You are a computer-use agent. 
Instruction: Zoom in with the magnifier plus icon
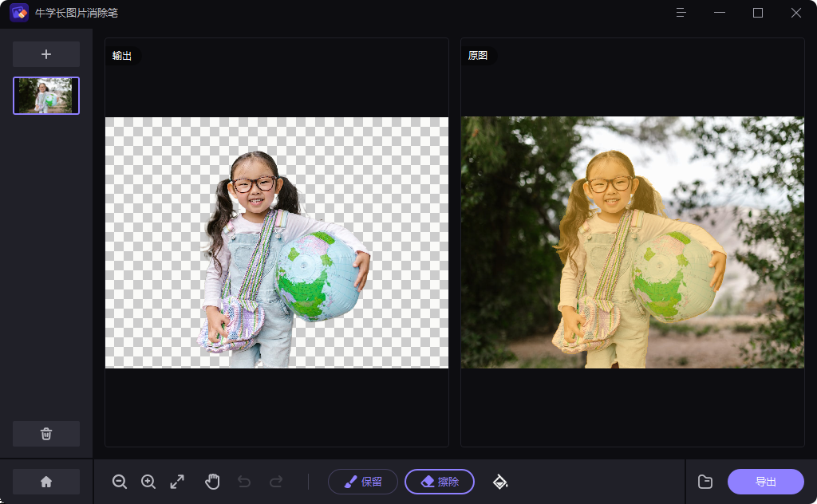pos(148,482)
